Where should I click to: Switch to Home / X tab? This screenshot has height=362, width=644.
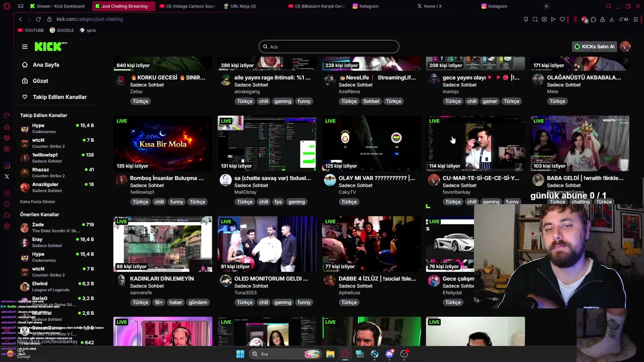pos(432,6)
